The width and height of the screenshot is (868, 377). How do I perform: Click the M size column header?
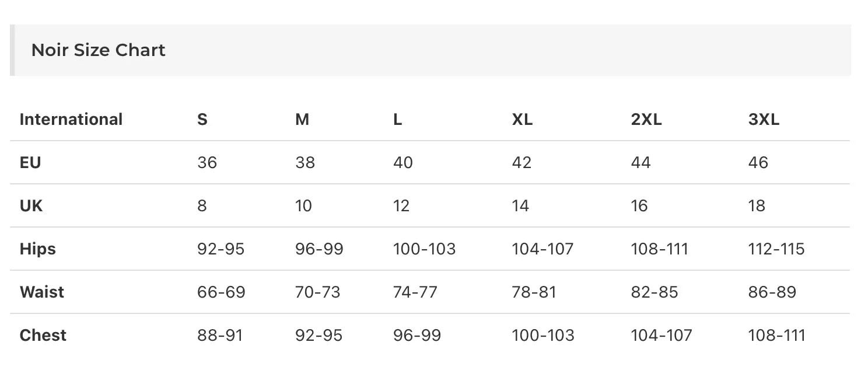(302, 119)
